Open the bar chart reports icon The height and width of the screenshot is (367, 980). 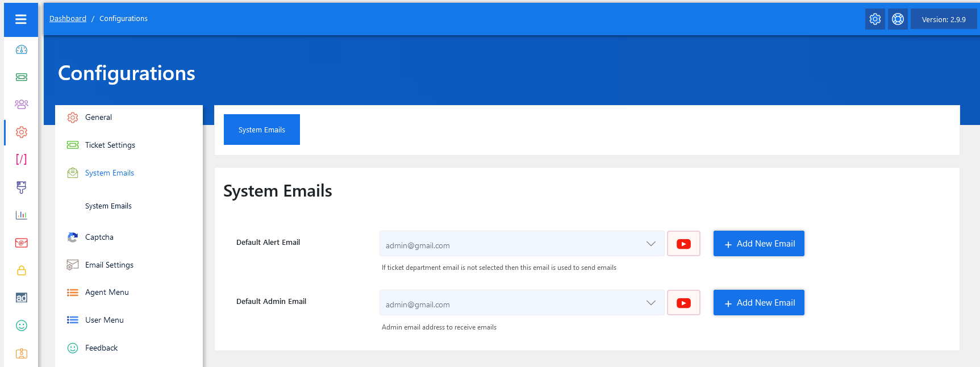pos(22,215)
